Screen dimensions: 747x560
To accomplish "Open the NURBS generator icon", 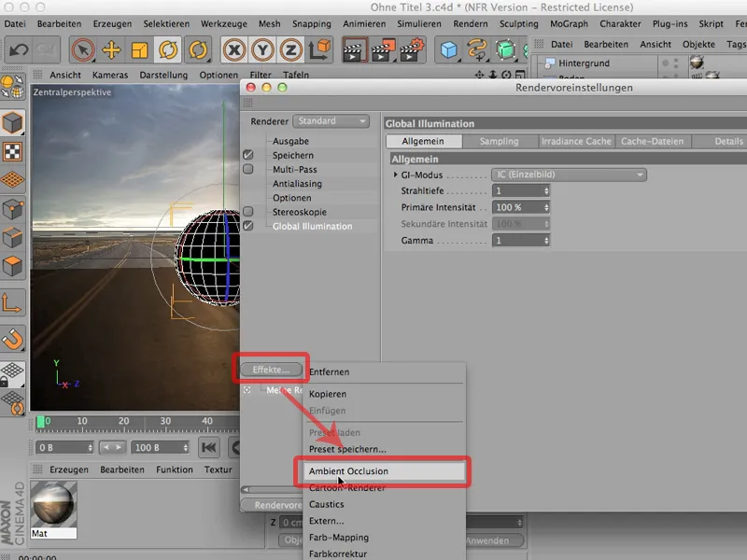I will 505,49.
